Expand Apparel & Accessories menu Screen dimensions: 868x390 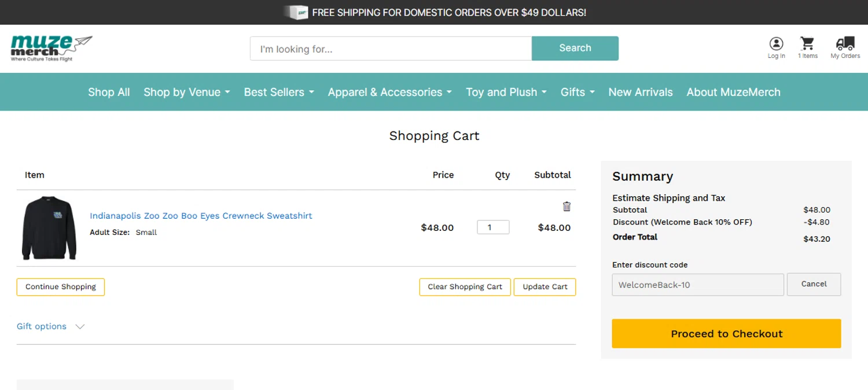[389, 92]
